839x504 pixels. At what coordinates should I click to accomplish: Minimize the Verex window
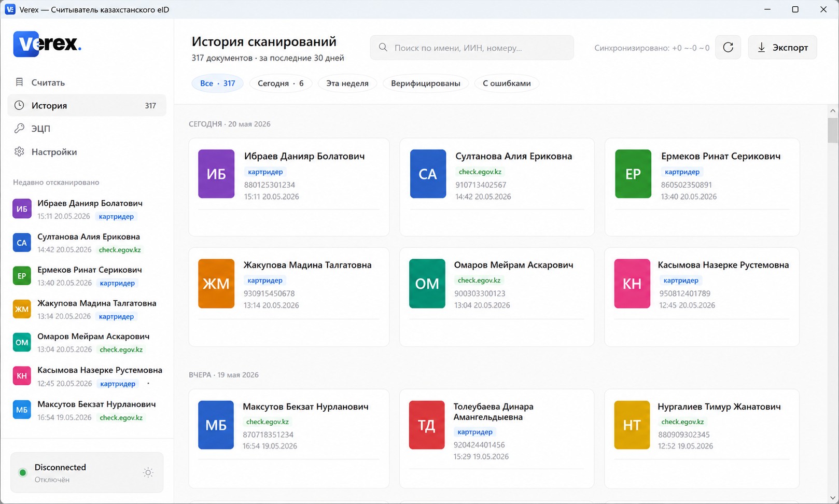(x=767, y=9)
